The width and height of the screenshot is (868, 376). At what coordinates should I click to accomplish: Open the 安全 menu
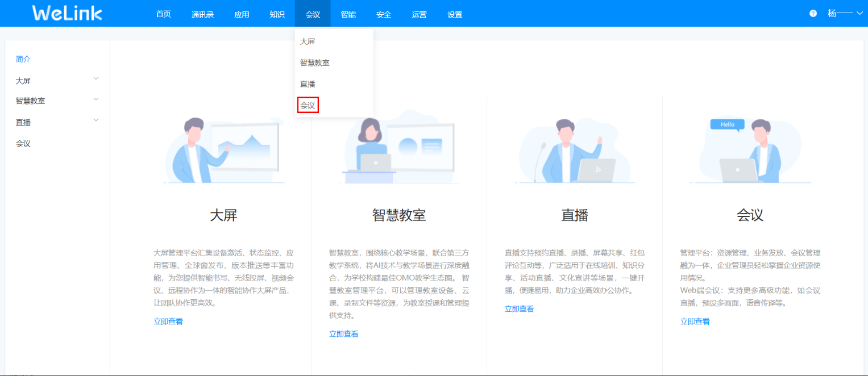click(384, 14)
